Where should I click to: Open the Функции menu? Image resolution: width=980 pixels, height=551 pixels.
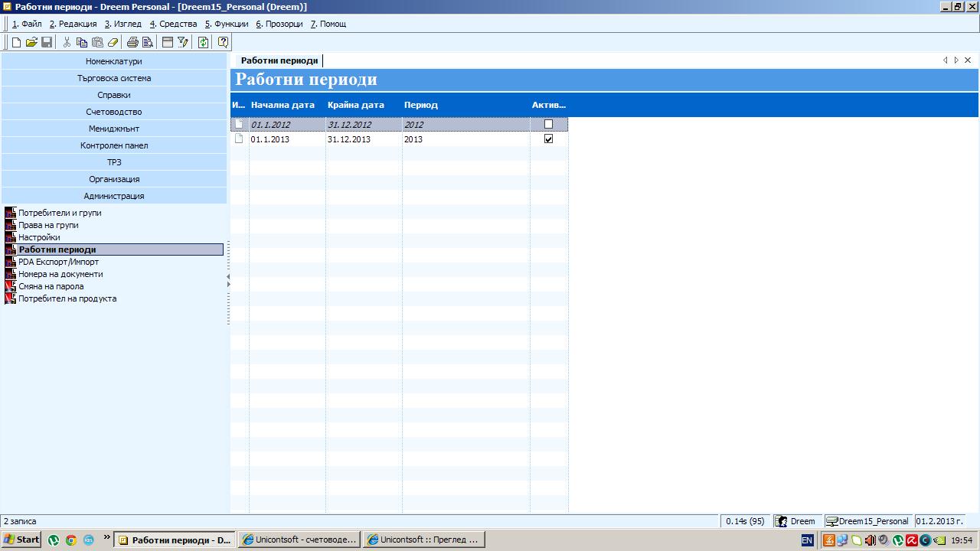coord(227,24)
